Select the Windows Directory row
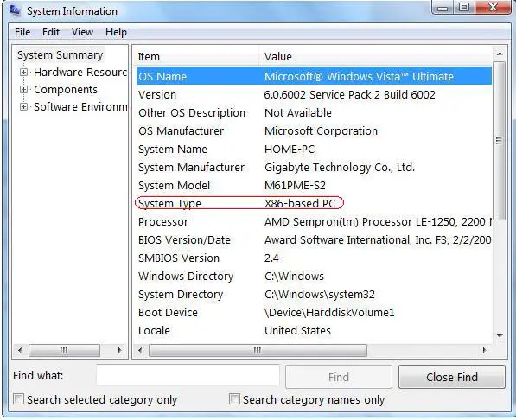The height and width of the screenshot is (420, 516). pos(314,277)
